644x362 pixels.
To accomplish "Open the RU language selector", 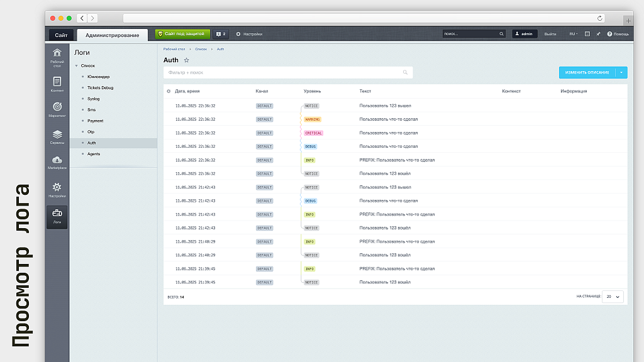I will point(574,34).
